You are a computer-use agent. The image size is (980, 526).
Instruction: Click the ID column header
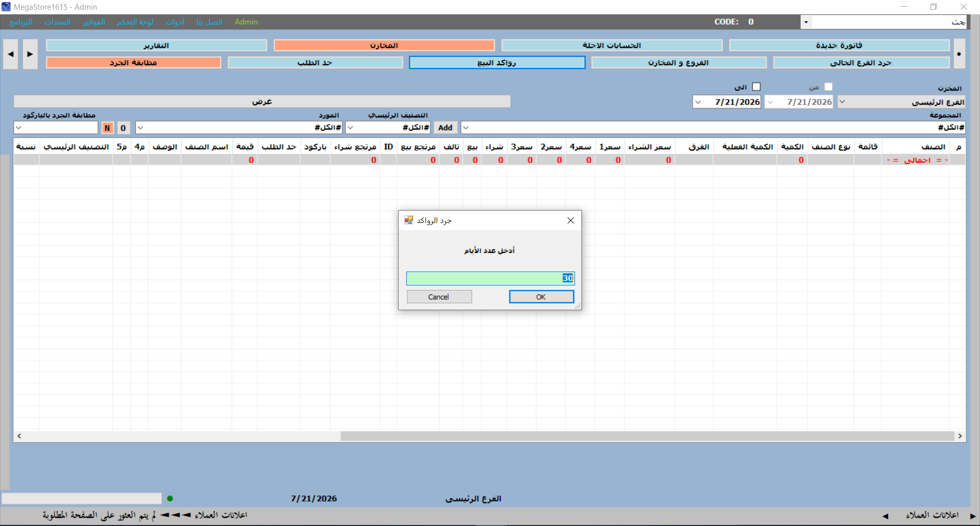(388, 147)
